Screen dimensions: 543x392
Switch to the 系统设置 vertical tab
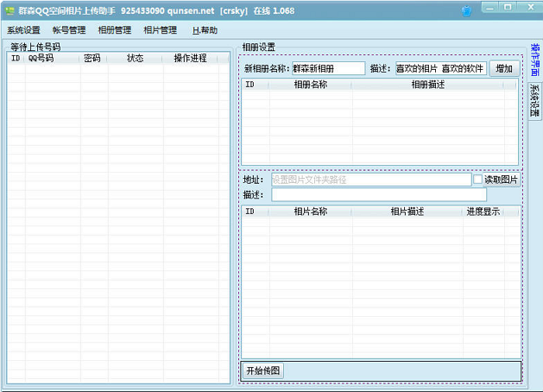pos(535,101)
